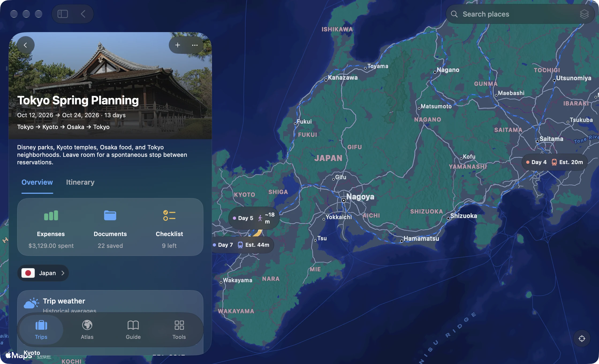Toggle the sidebar panel icon
The width and height of the screenshot is (599, 364).
[x=63, y=14]
